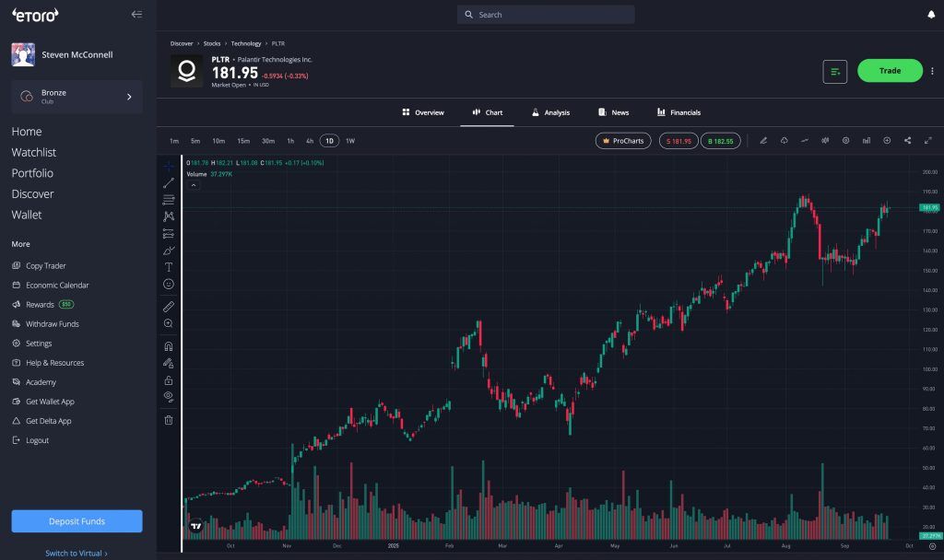Screen dimensions: 944x560
Task: Select the Chart tab
Action: tap(487, 112)
